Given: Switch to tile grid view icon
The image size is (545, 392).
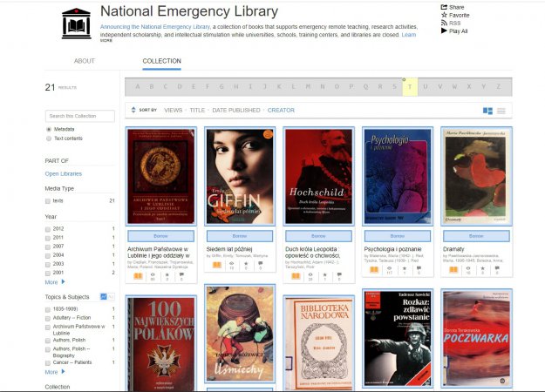Looking at the screenshot, I should (x=487, y=111).
